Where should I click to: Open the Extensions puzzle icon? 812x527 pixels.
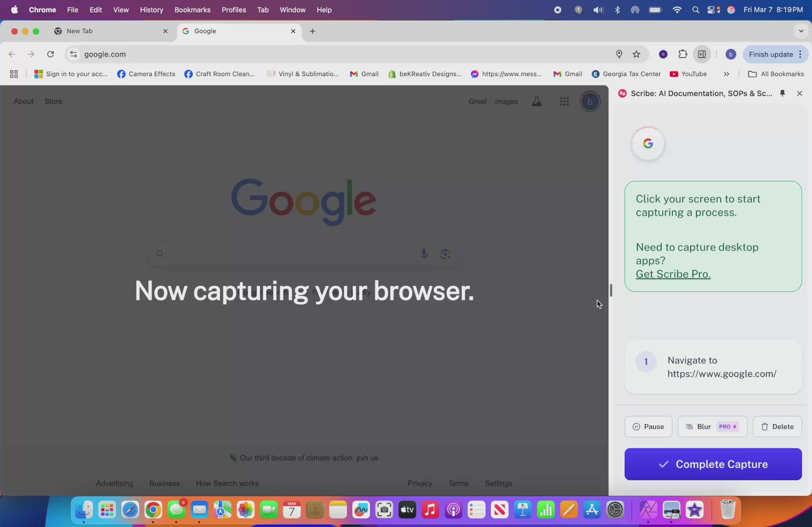coord(683,54)
